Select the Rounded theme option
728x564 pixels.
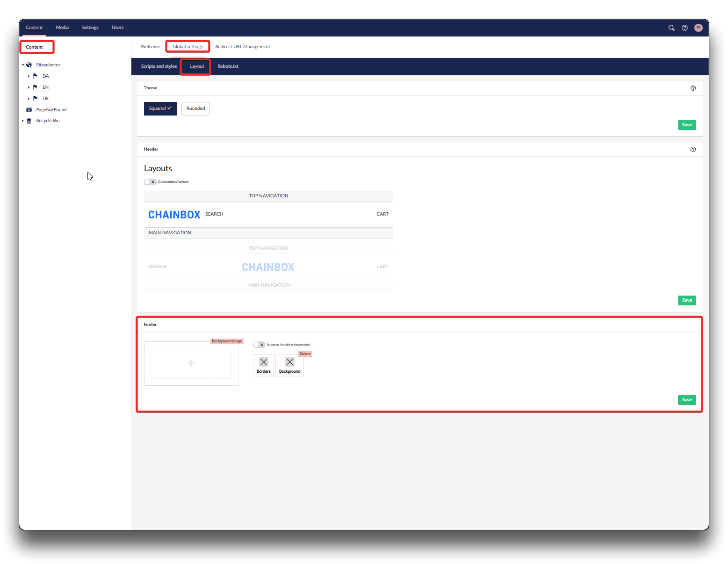tap(195, 108)
